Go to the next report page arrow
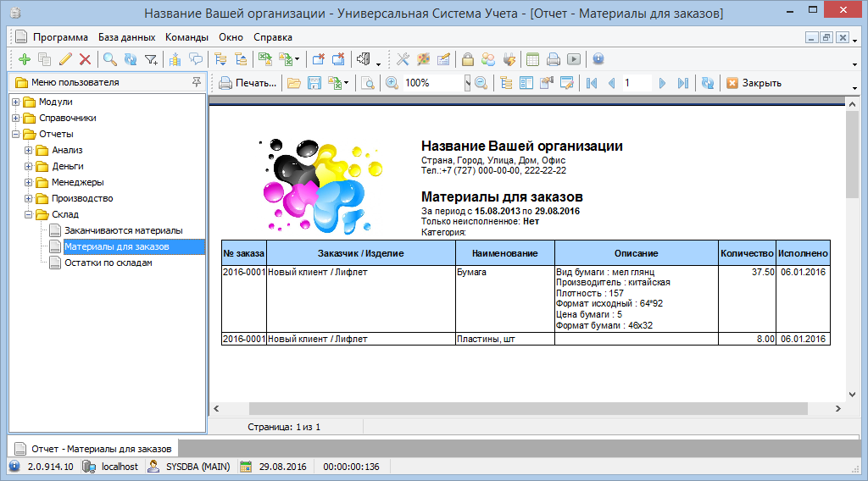 (x=661, y=83)
